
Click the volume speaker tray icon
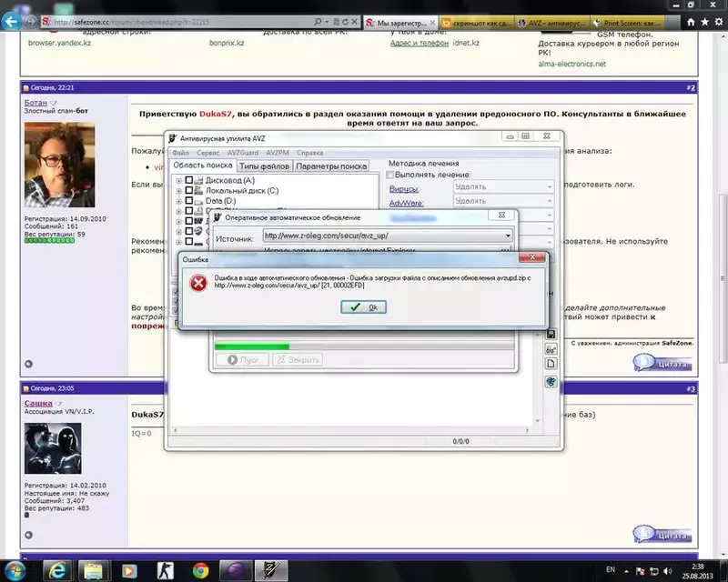tap(667, 571)
